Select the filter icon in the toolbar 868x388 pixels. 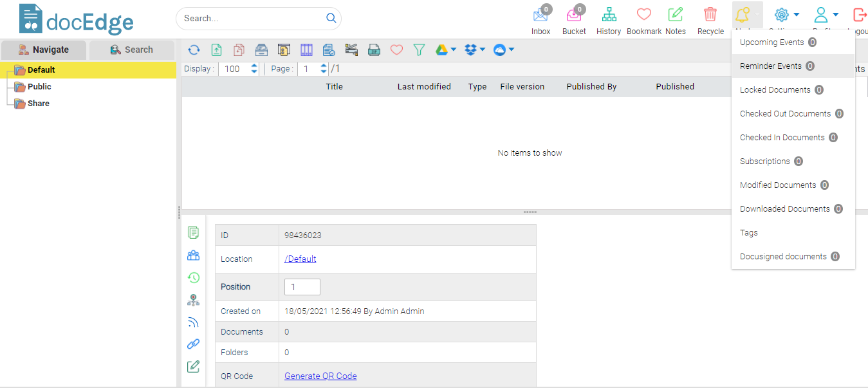(x=419, y=50)
